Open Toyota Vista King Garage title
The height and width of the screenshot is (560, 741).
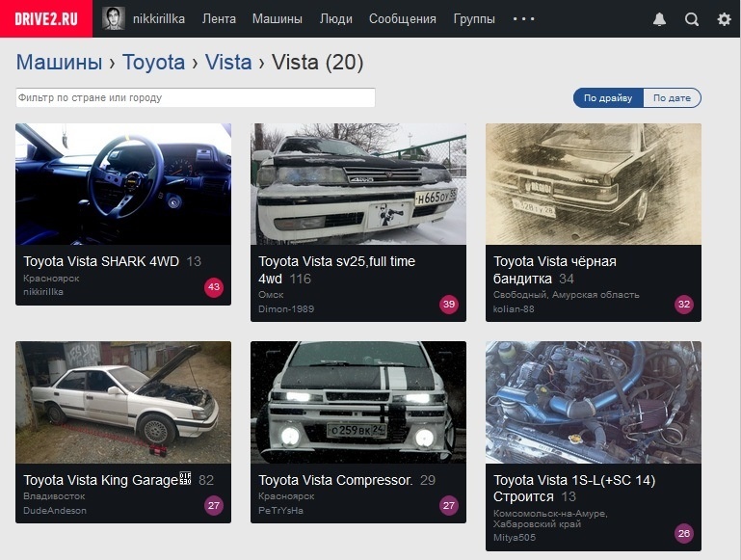pyautogui.click(x=107, y=480)
